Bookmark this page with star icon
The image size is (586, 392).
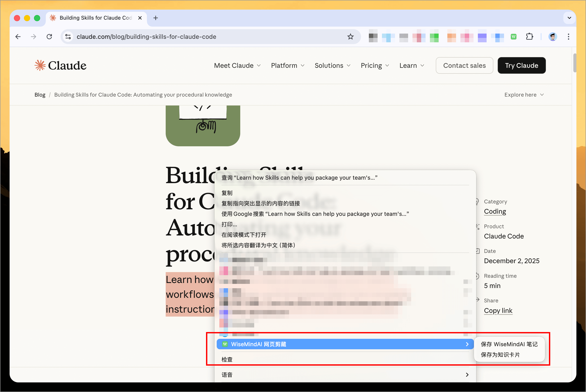tap(351, 37)
